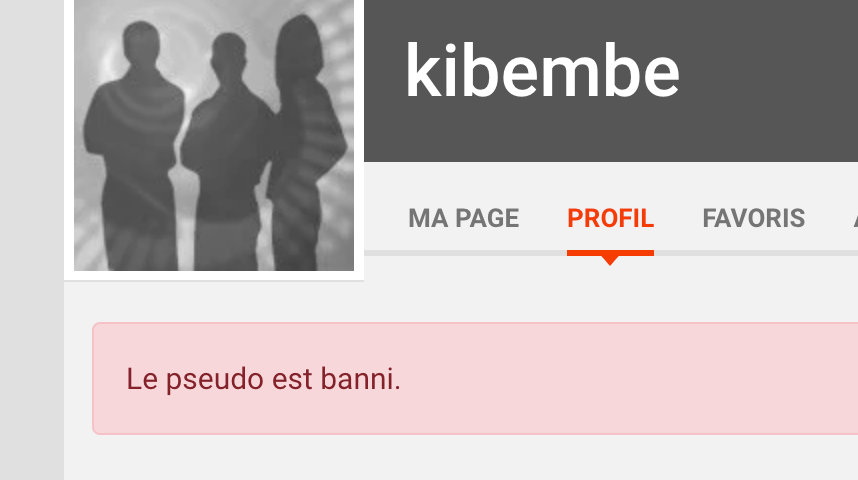
Task: Click the empty area below the alert box
Action: point(460,458)
